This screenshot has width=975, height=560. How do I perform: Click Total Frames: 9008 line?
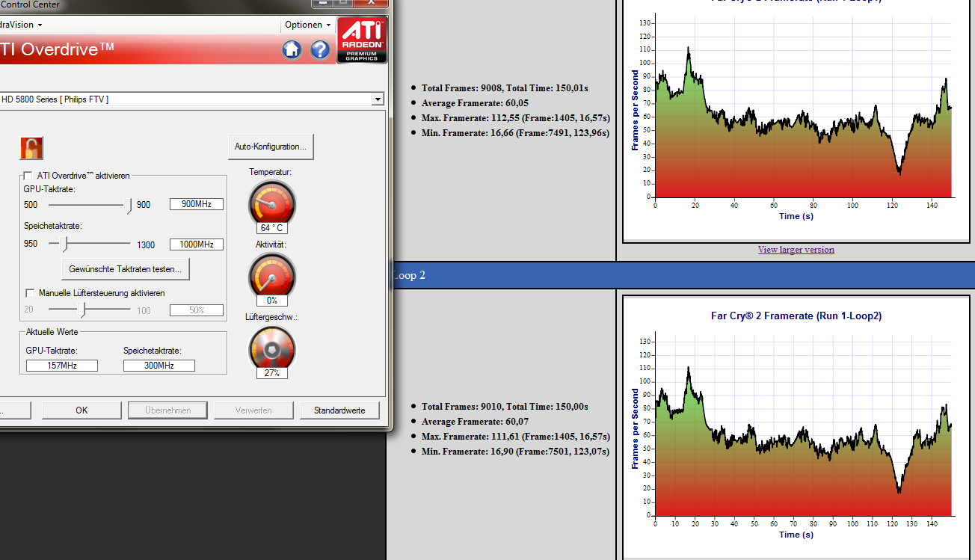pos(505,88)
